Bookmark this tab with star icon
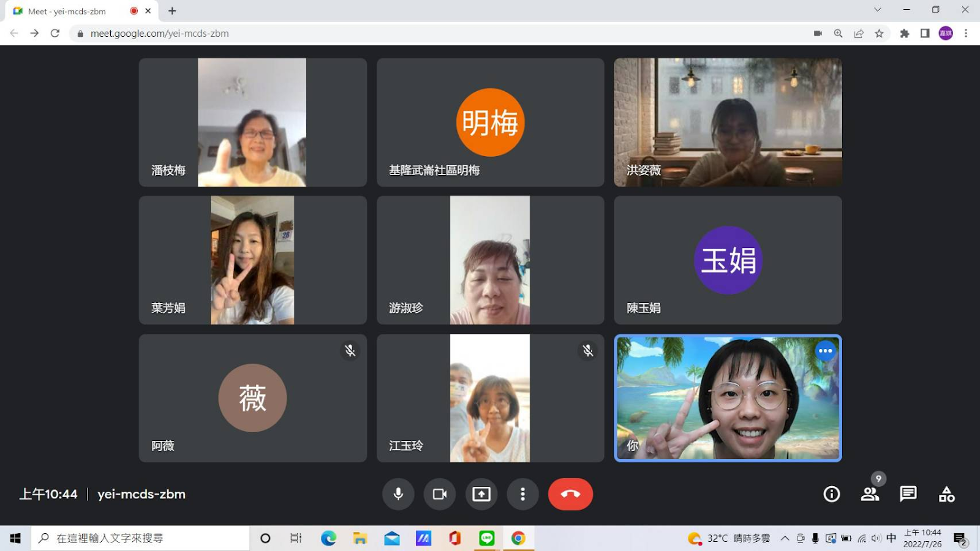Viewport: 980px width, 551px height. (x=880, y=34)
